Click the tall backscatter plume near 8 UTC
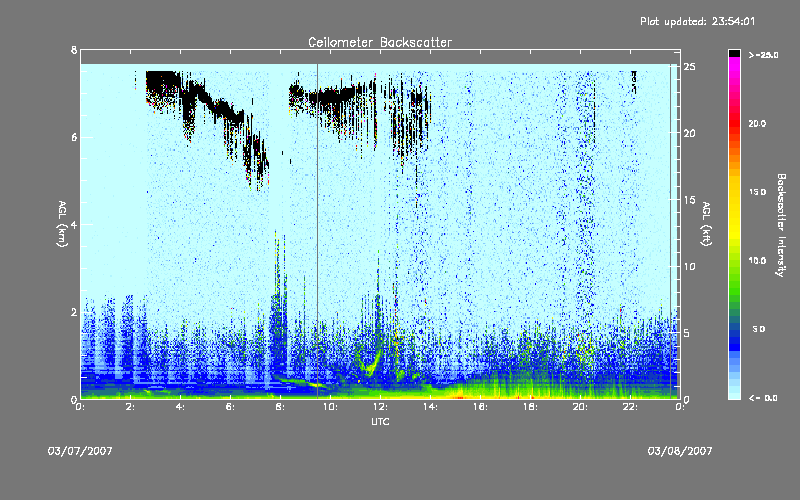The height and width of the screenshot is (500, 800). [279, 311]
